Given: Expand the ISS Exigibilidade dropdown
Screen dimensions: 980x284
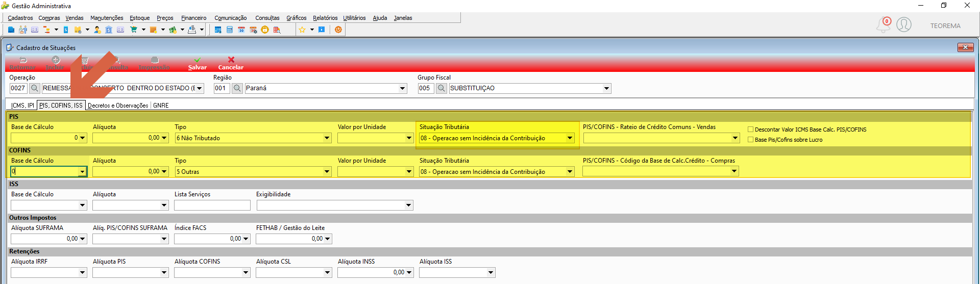Looking at the screenshot, I should [408, 205].
